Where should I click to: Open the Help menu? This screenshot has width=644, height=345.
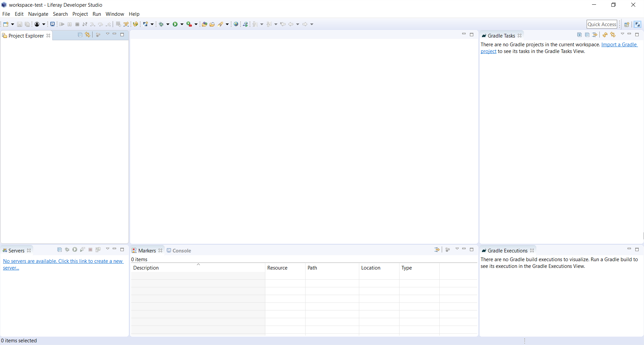(134, 14)
